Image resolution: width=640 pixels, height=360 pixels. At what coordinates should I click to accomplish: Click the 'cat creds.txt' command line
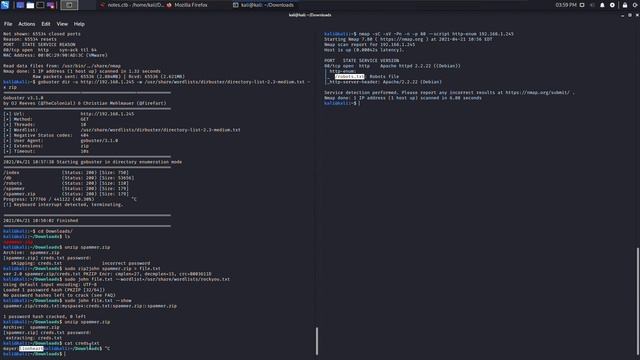(51, 343)
